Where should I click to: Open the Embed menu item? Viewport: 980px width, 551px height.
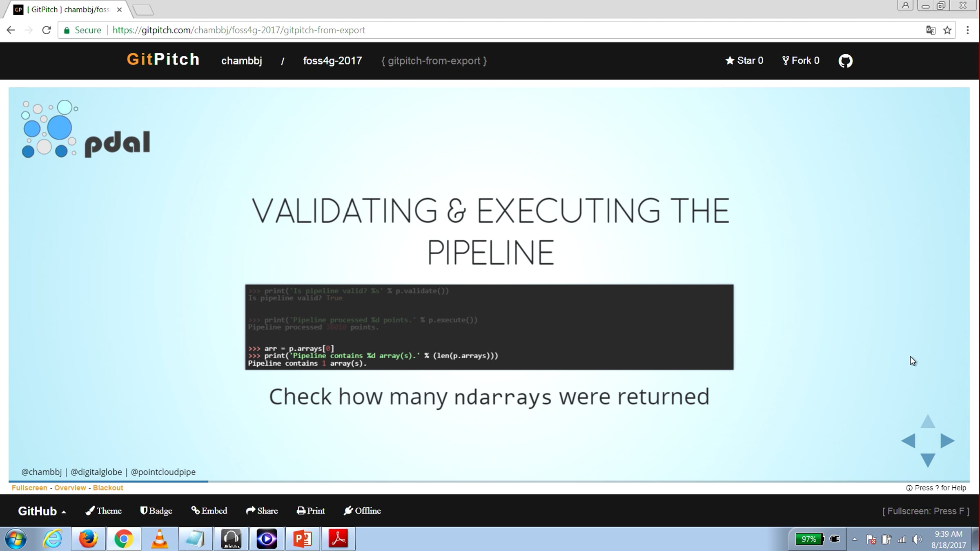tap(209, 511)
